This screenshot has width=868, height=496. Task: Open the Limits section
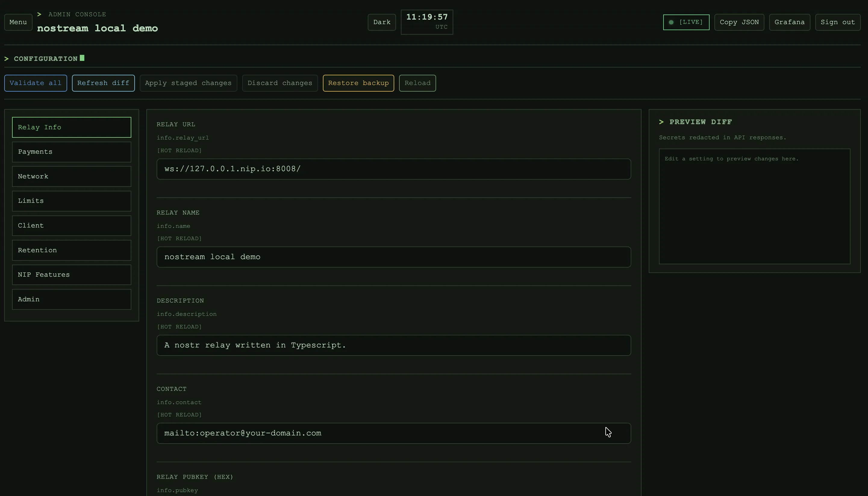[71, 201]
